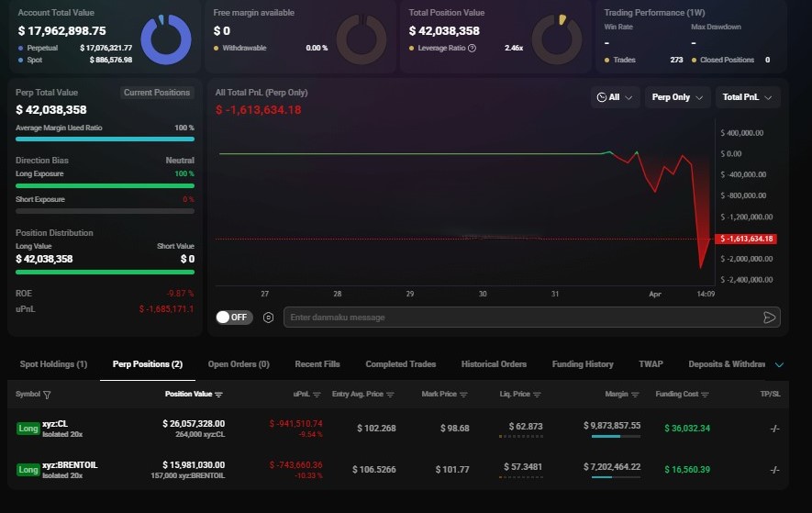Switch to Recent Fills tab
812x513 pixels.
tap(317, 364)
